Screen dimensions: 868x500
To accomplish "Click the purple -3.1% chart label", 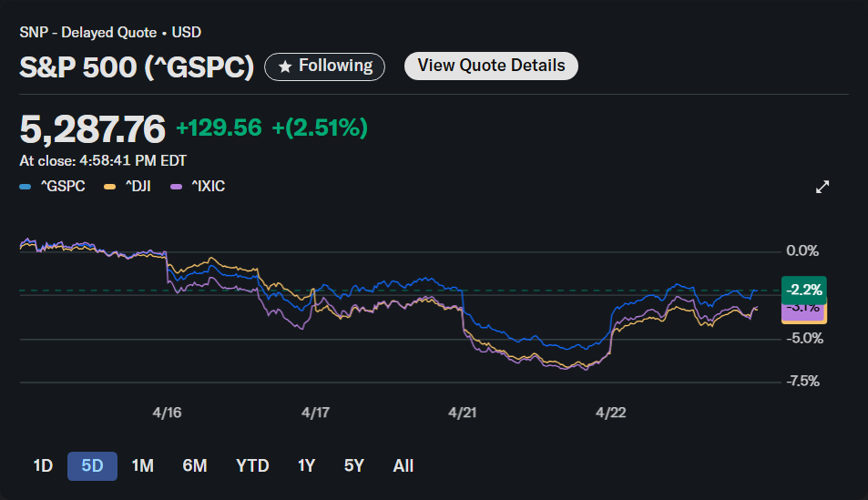I will point(803,311).
